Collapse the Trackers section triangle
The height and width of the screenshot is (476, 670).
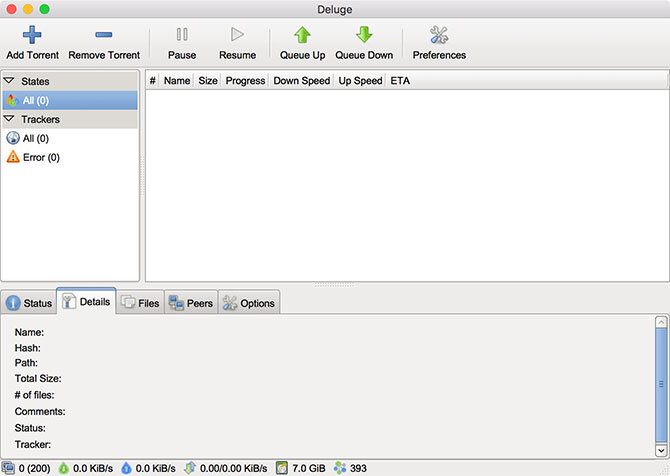click(x=9, y=118)
